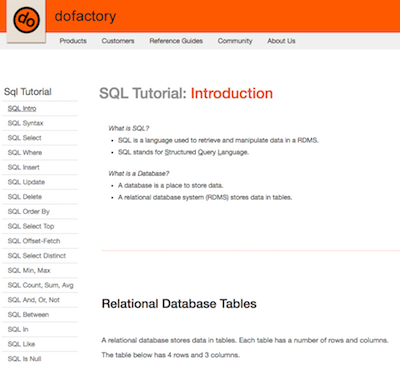This screenshot has width=400, height=365.
Task: Click the dofactory round logo icon
Action: 26,20
